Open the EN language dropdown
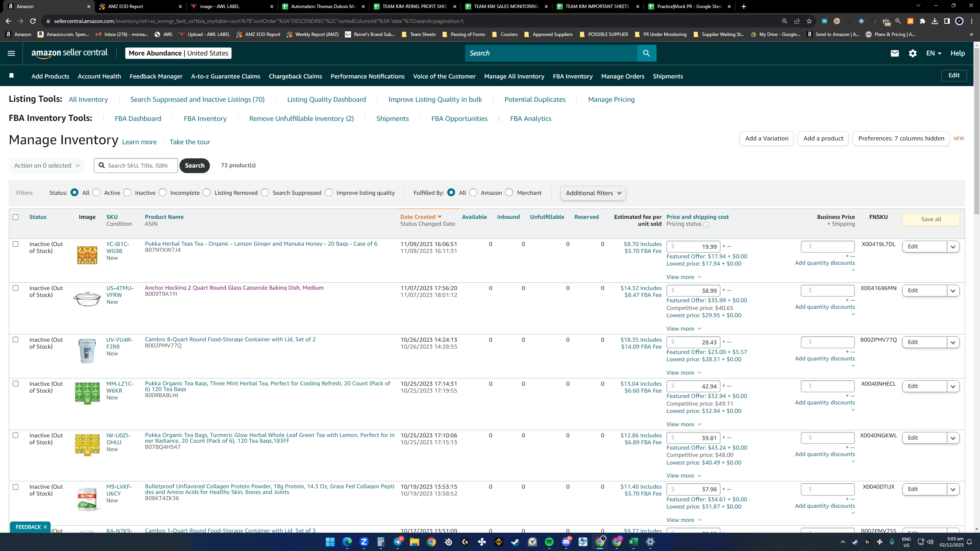This screenshot has height=551, width=980. pos(933,53)
